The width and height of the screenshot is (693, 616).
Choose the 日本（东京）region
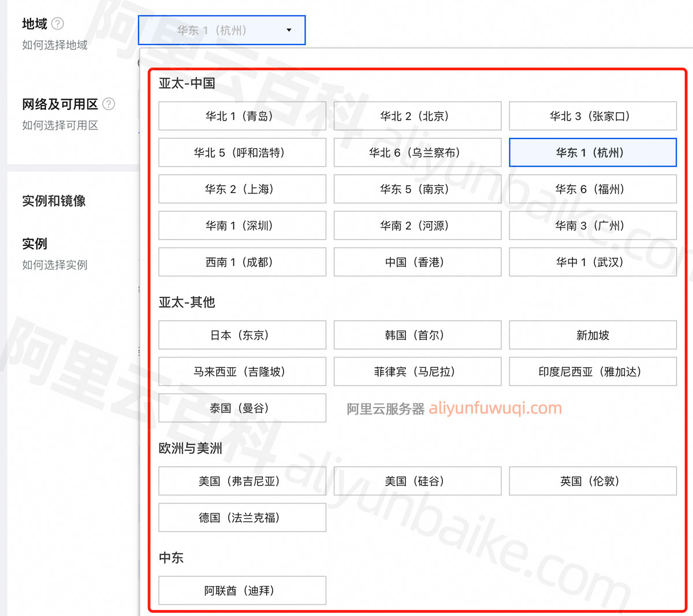[x=242, y=335]
